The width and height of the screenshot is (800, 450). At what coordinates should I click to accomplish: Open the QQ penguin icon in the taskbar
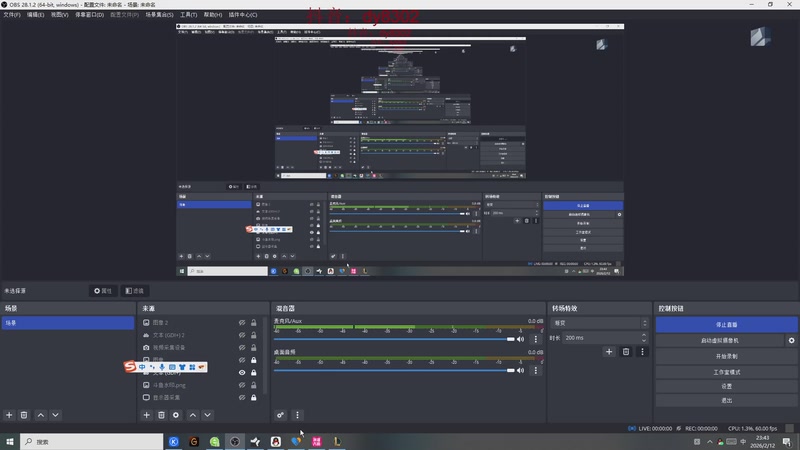(276, 441)
